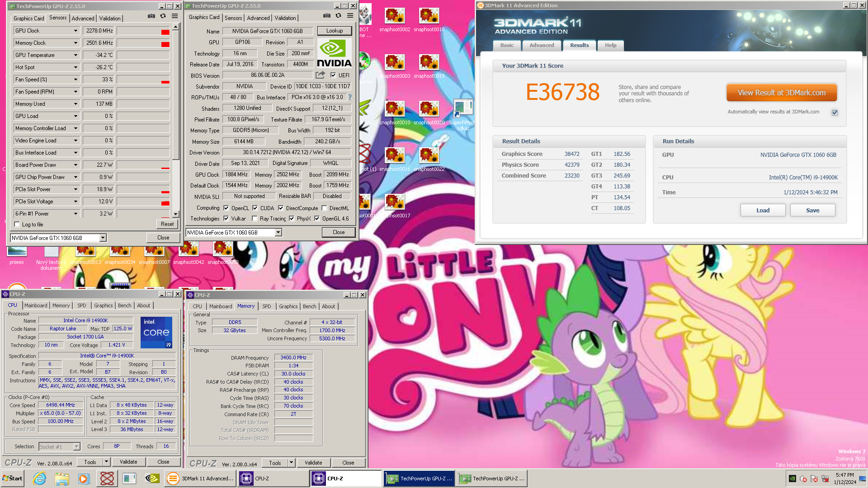The height and width of the screenshot is (488, 868).
Task: Open snaphsot0020 desktop icon
Action: point(429,113)
